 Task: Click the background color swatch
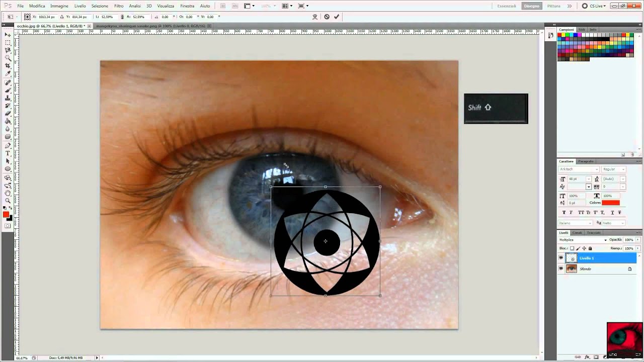point(10,218)
